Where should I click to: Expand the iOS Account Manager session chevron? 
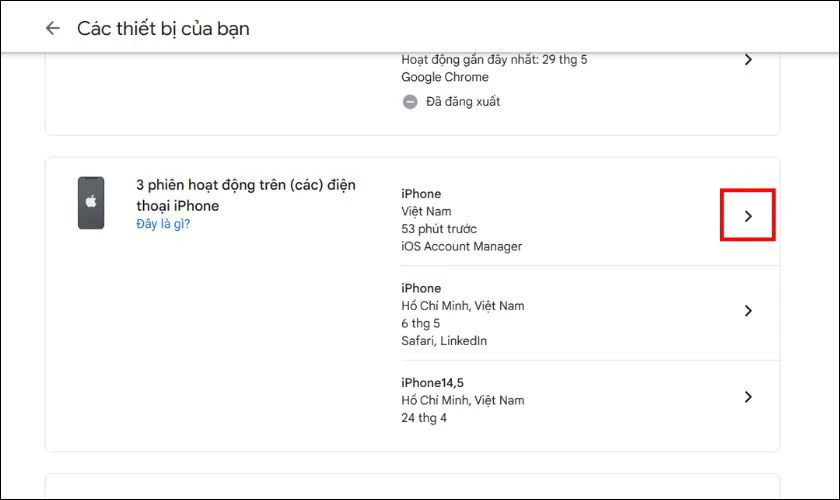click(x=748, y=215)
